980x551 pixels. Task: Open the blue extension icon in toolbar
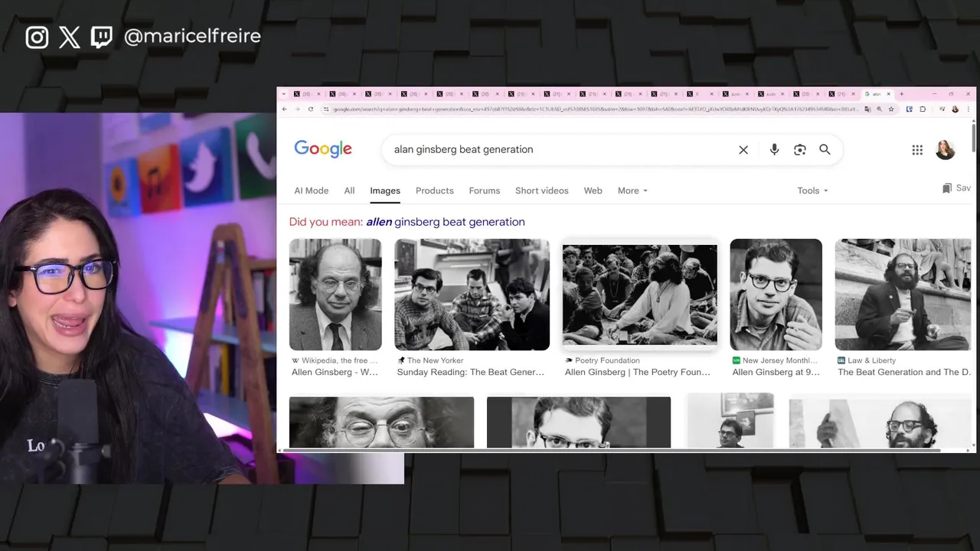(x=910, y=109)
